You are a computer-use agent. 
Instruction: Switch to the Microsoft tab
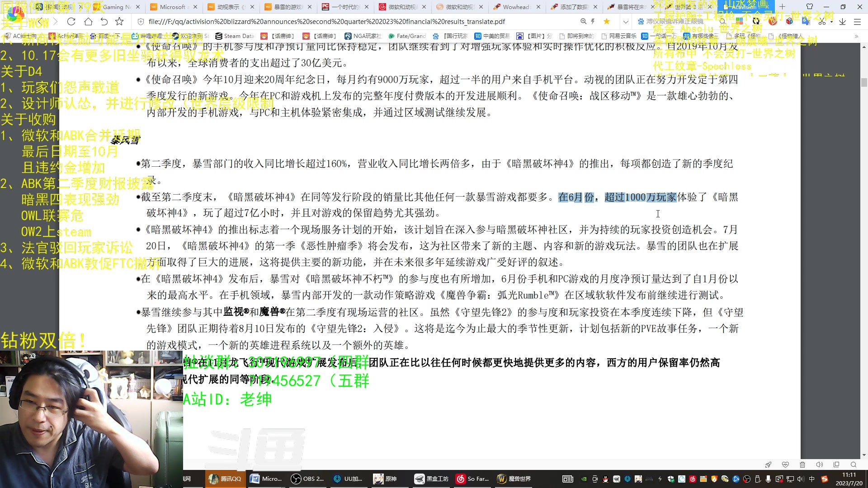[174, 7]
